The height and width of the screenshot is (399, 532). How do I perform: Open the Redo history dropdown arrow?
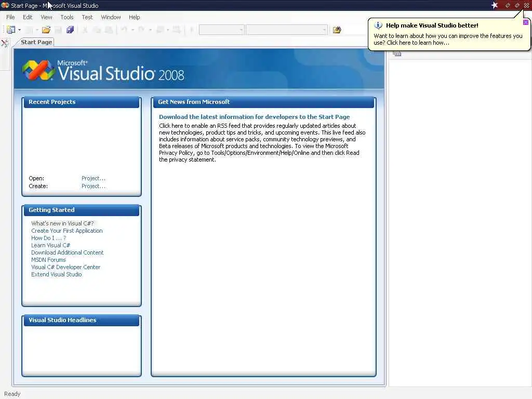click(x=150, y=30)
